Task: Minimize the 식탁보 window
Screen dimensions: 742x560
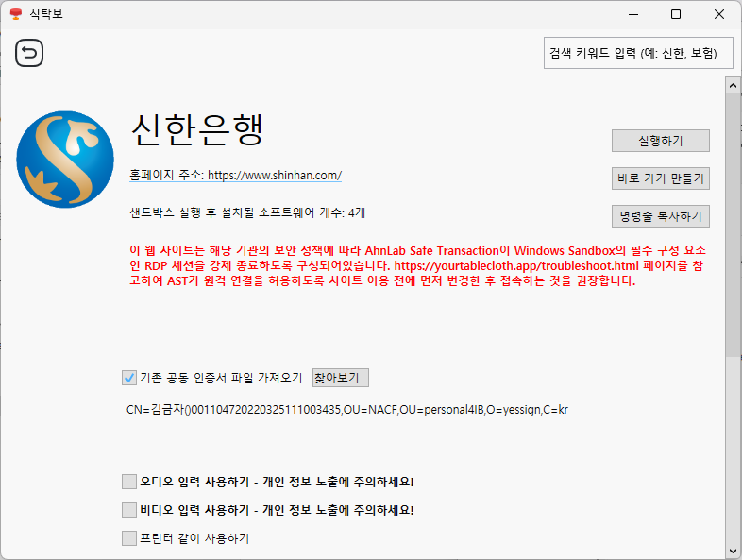Action: (x=633, y=14)
